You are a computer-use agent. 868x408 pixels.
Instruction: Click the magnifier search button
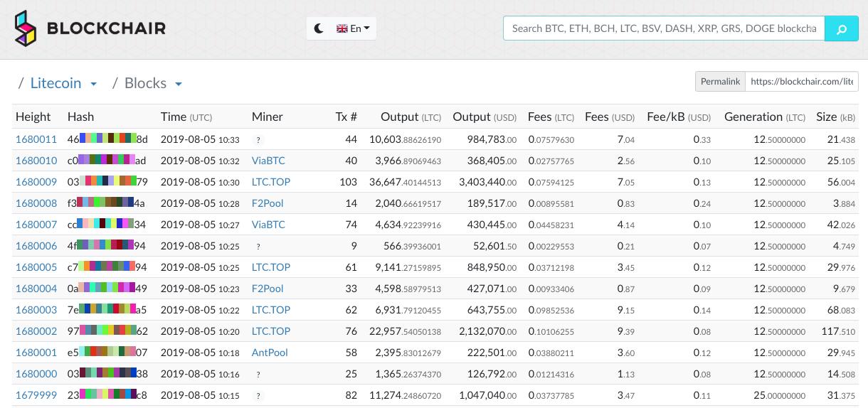click(842, 29)
